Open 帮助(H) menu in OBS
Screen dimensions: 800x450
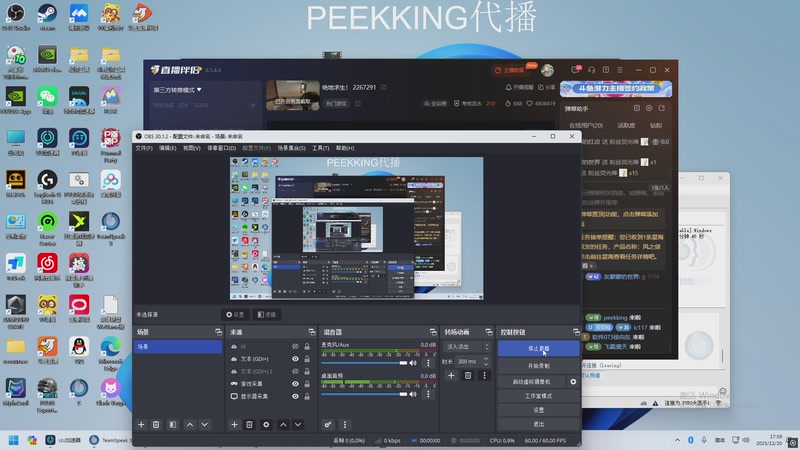(x=345, y=148)
